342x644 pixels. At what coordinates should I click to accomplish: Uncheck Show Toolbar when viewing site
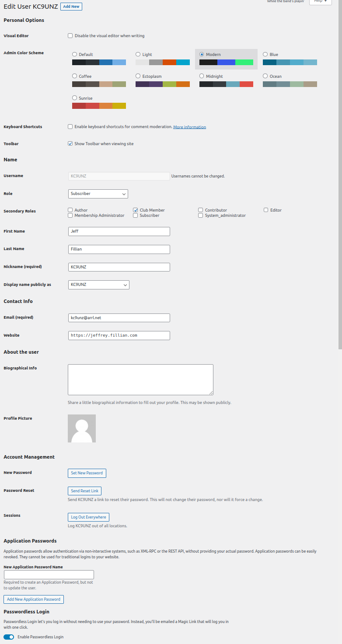point(70,143)
